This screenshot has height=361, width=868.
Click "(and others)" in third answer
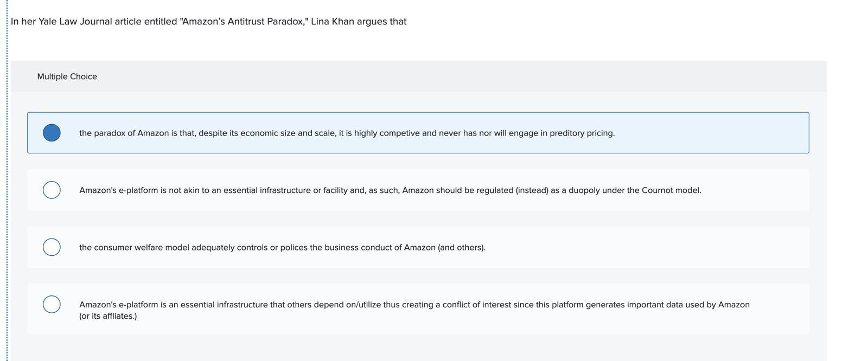pyautogui.click(x=461, y=248)
